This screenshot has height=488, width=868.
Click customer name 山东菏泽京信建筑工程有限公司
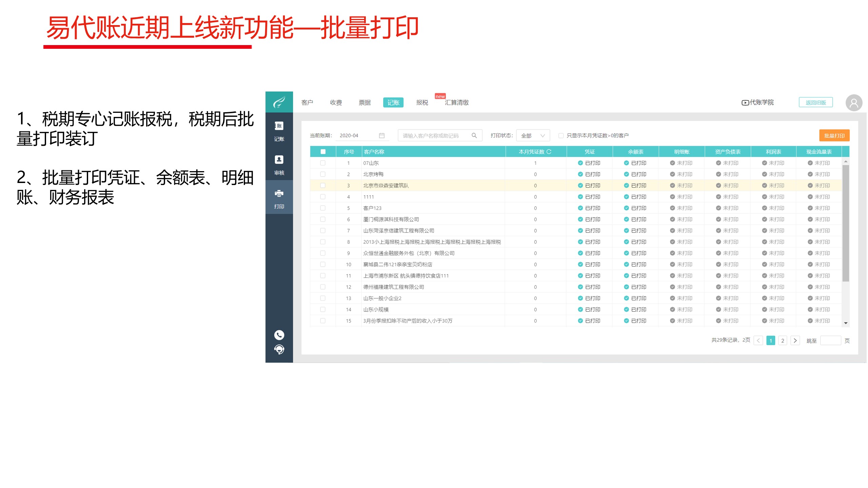point(399,231)
